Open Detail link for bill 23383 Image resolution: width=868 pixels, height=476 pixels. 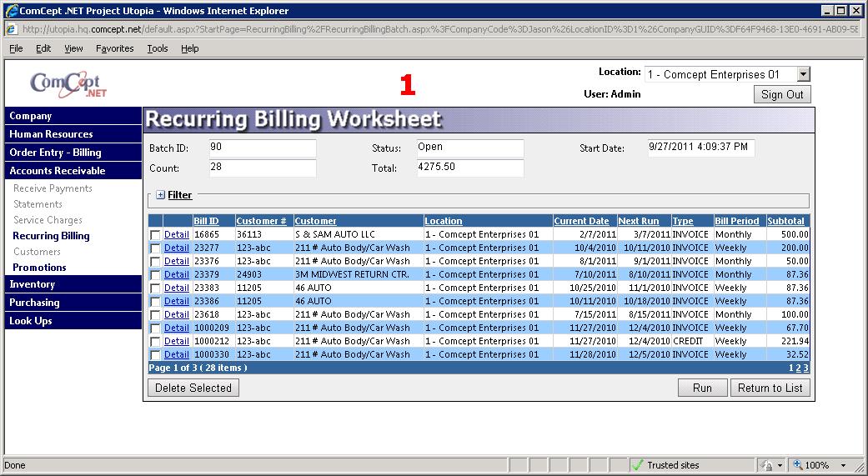coord(176,288)
